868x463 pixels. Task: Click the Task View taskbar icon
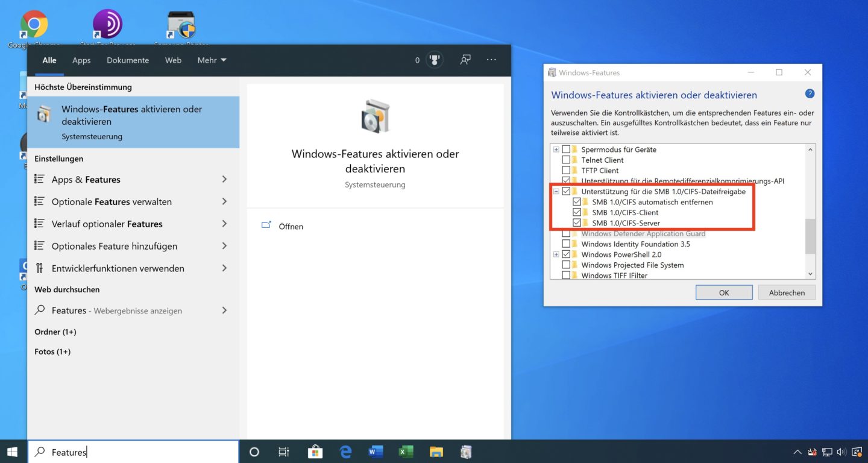click(284, 452)
